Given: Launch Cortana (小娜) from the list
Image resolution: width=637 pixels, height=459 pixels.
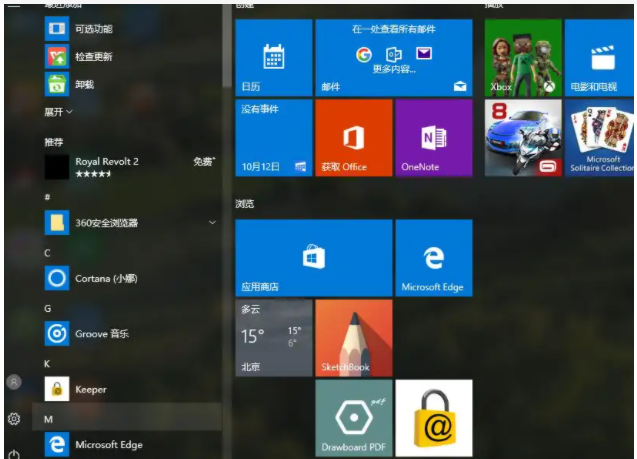Looking at the screenshot, I should (x=130, y=278).
